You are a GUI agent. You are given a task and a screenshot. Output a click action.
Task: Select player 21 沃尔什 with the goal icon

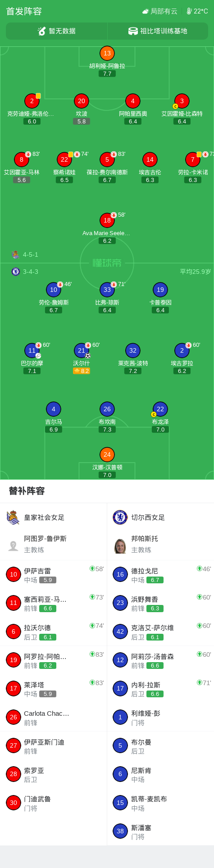point(82,350)
